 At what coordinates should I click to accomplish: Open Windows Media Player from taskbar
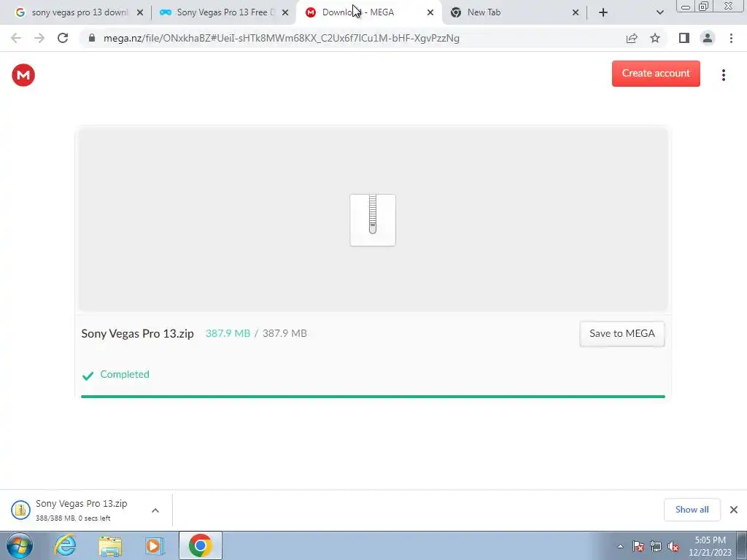155,546
